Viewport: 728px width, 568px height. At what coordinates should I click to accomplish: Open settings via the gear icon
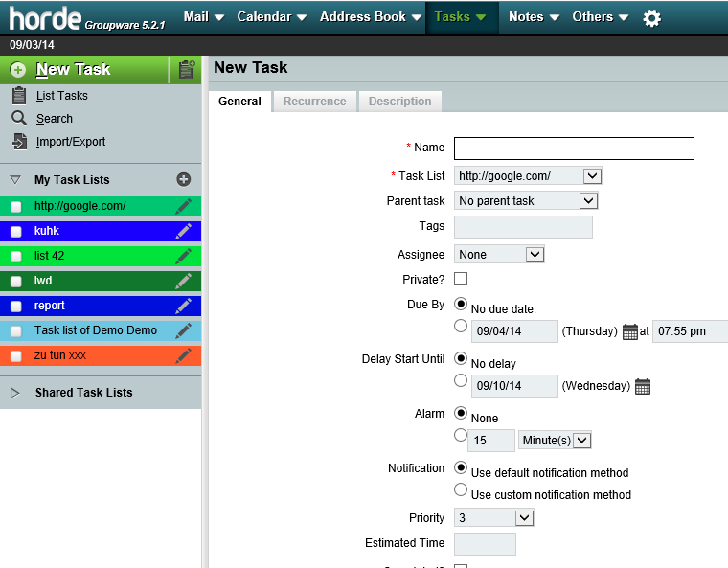pyautogui.click(x=651, y=17)
